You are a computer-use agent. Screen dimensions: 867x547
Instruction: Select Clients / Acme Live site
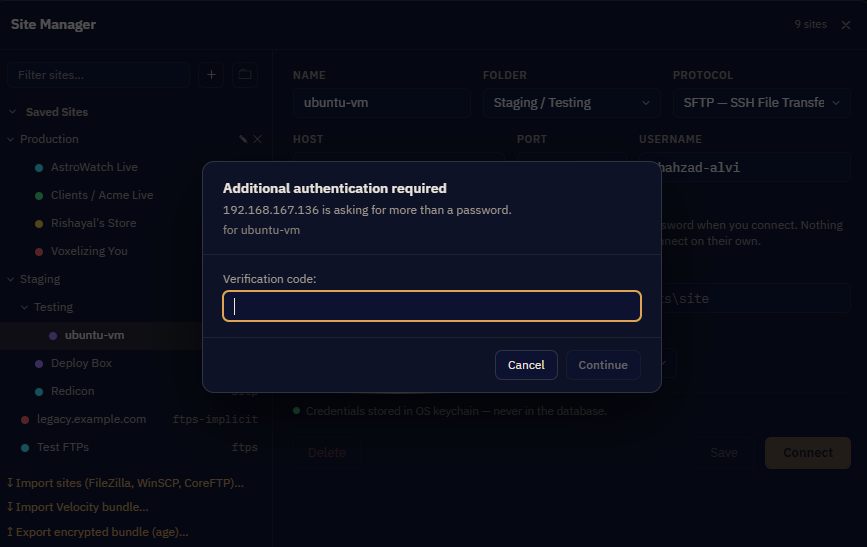click(102, 195)
